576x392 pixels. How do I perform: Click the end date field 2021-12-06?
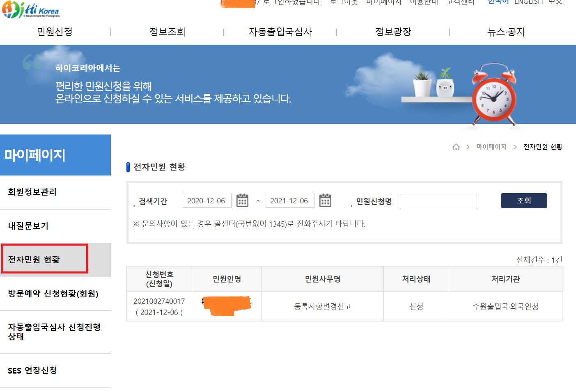289,201
